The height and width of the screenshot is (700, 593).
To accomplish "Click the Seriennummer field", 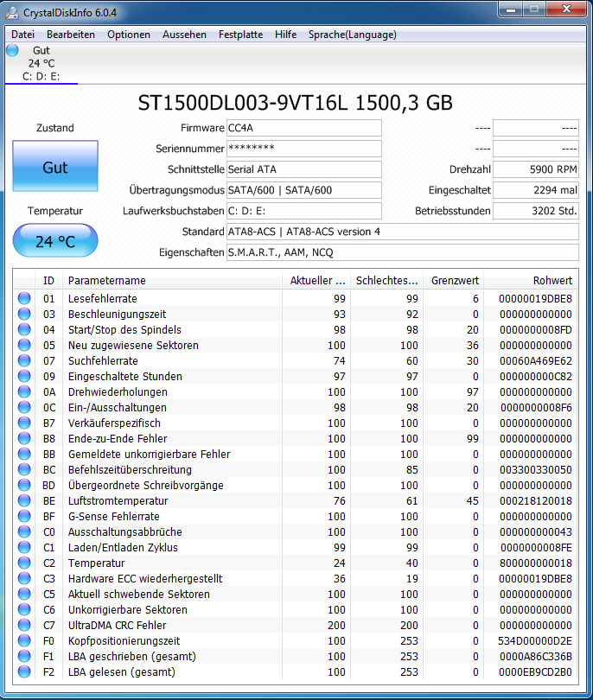I will 304,149.
